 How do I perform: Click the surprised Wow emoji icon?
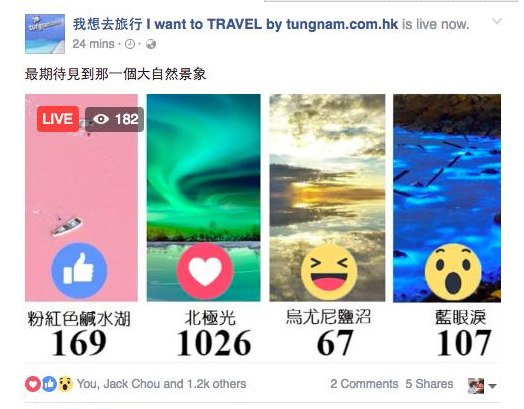click(x=453, y=273)
